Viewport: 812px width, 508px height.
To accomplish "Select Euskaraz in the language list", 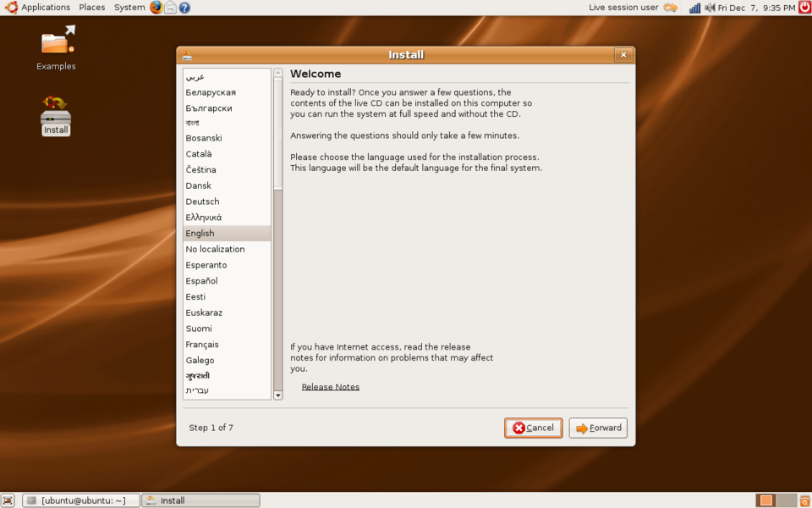I will (227, 312).
